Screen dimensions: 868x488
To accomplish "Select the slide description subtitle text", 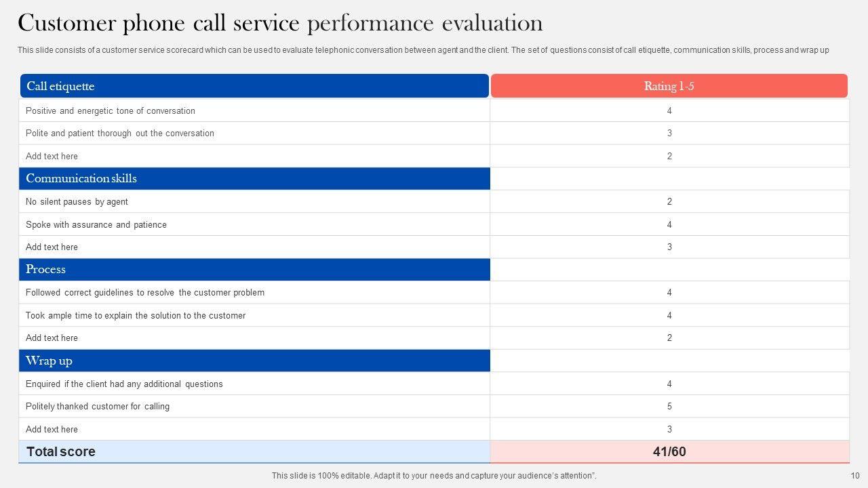I will [x=423, y=50].
